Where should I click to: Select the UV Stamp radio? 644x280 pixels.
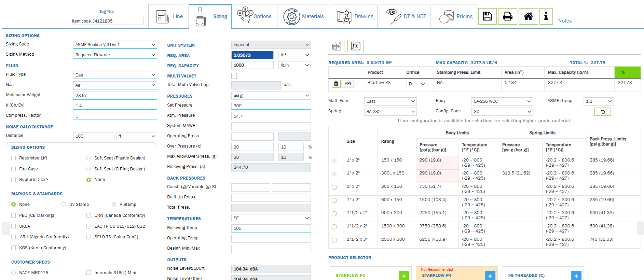(64, 205)
